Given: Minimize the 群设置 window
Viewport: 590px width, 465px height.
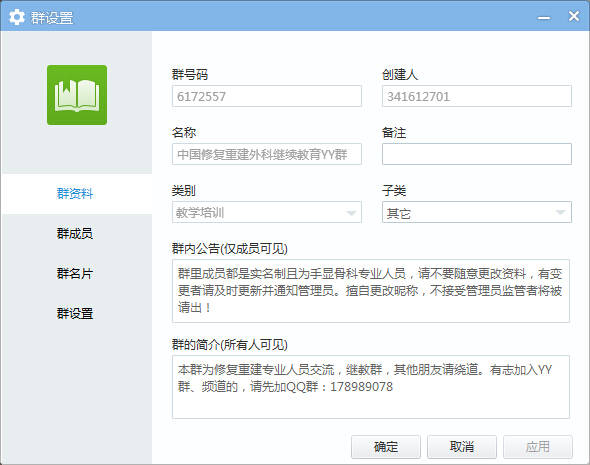Looking at the screenshot, I should click(544, 17).
